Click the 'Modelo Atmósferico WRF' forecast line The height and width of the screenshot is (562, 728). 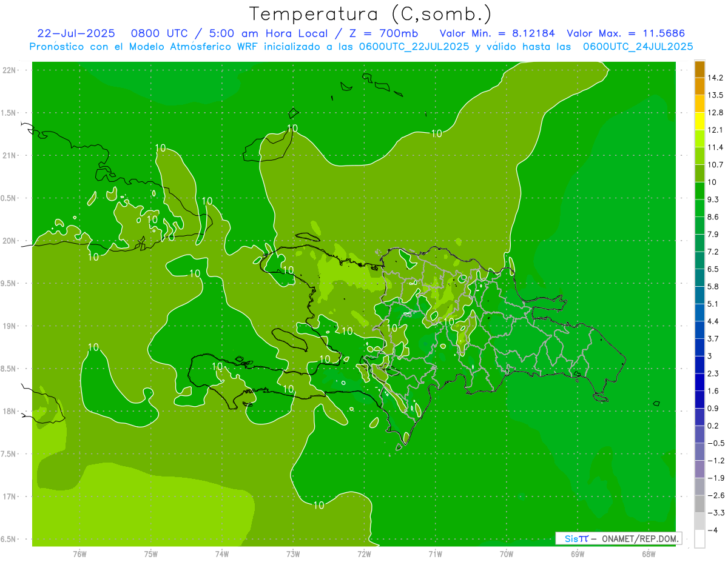362,47
